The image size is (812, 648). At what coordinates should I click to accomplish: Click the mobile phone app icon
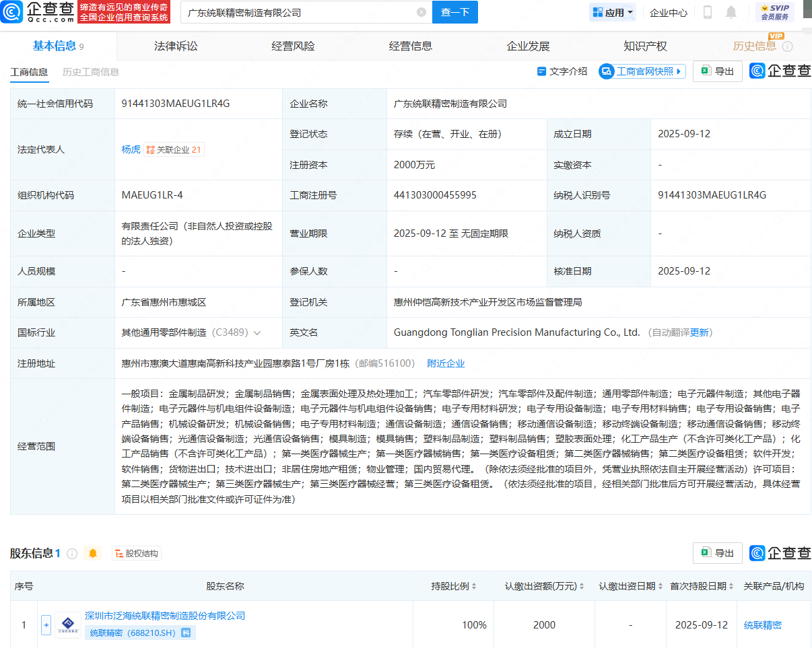[708, 12]
